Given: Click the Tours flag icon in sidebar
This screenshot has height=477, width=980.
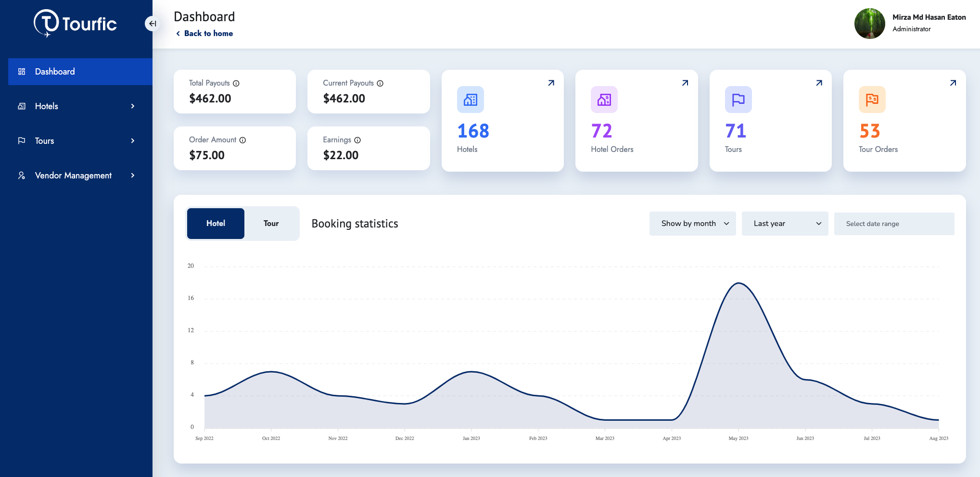Looking at the screenshot, I should coord(21,140).
